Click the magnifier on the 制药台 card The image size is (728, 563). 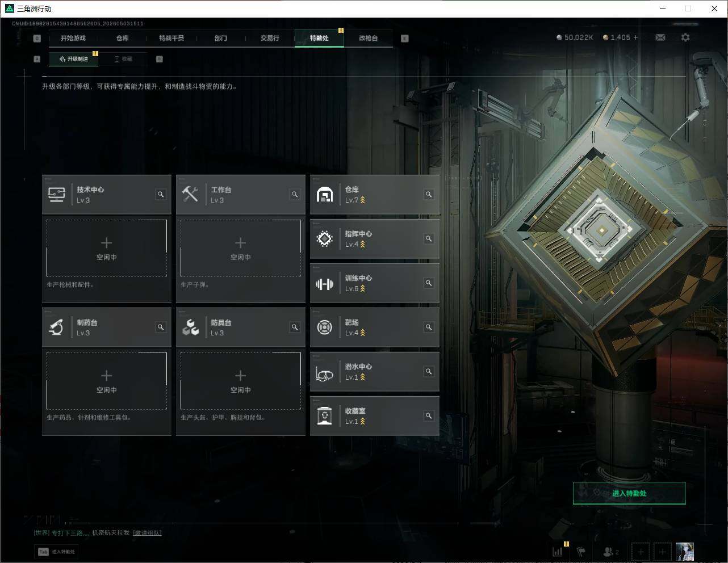pos(161,327)
